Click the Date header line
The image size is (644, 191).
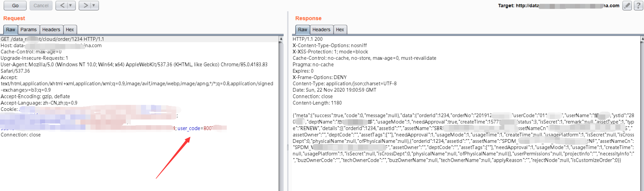tap(335, 90)
